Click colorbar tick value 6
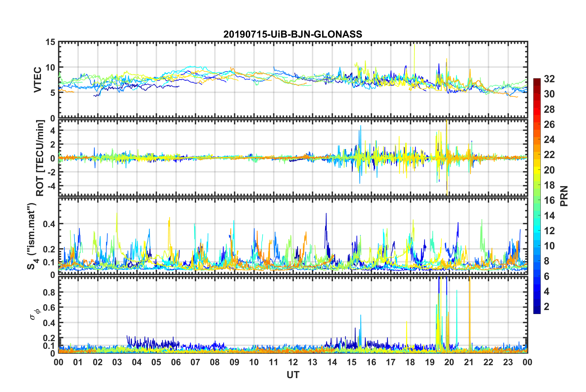Viewport: 586px width, 392px height. 546,276
